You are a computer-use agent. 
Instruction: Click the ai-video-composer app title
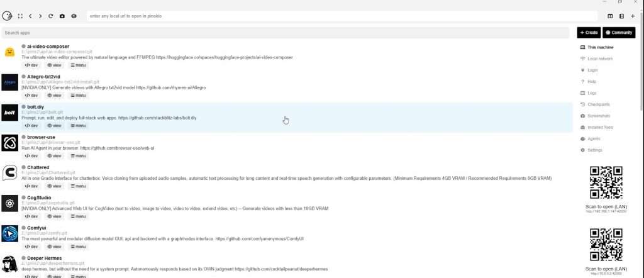click(48, 47)
